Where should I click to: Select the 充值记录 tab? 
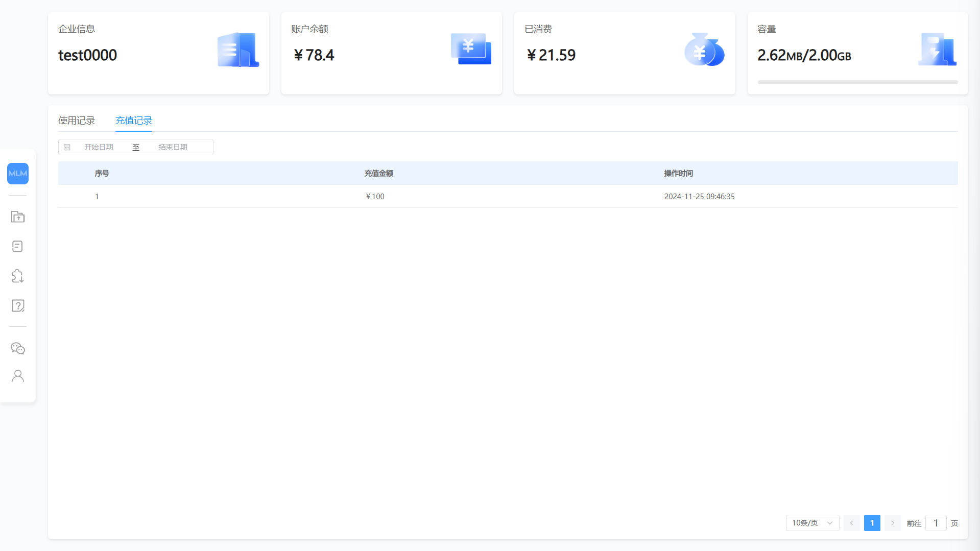(134, 121)
